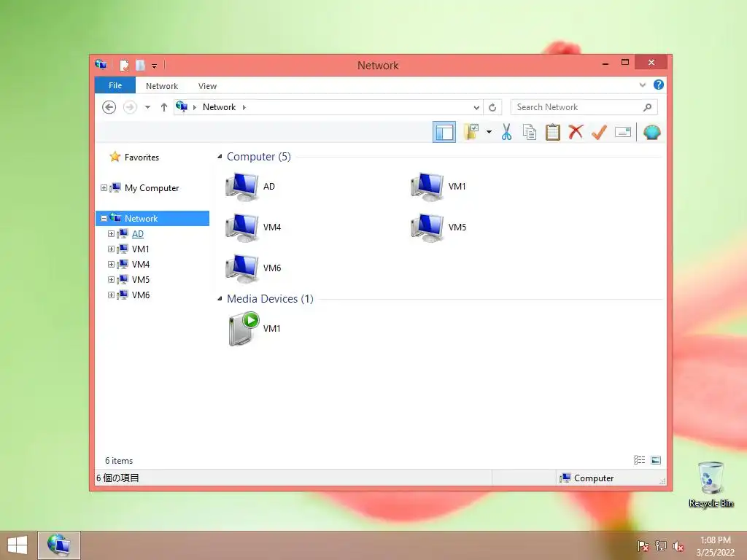The width and height of the screenshot is (747, 560).
Task: Select VM4 in the navigation tree
Action: 141,264
